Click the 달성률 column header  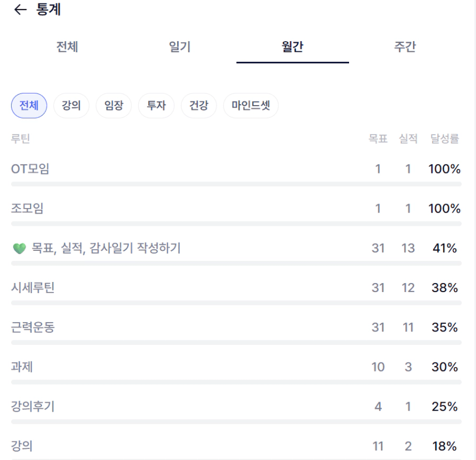click(x=444, y=139)
